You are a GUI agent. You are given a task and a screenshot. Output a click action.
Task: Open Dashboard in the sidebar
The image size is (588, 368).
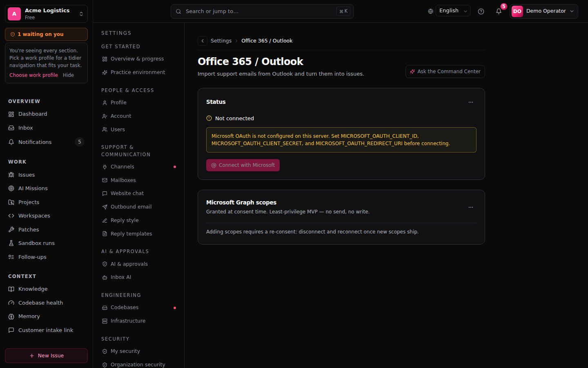pyautogui.click(x=46, y=114)
